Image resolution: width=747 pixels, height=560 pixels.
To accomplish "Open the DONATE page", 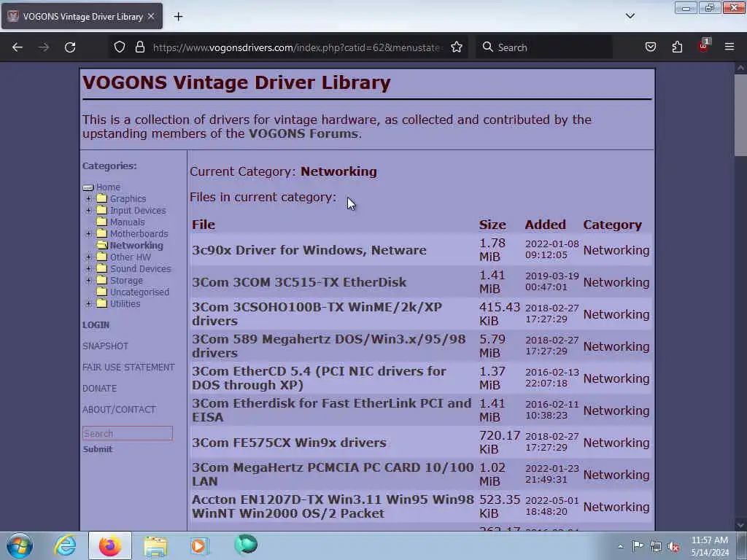I will point(99,388).
